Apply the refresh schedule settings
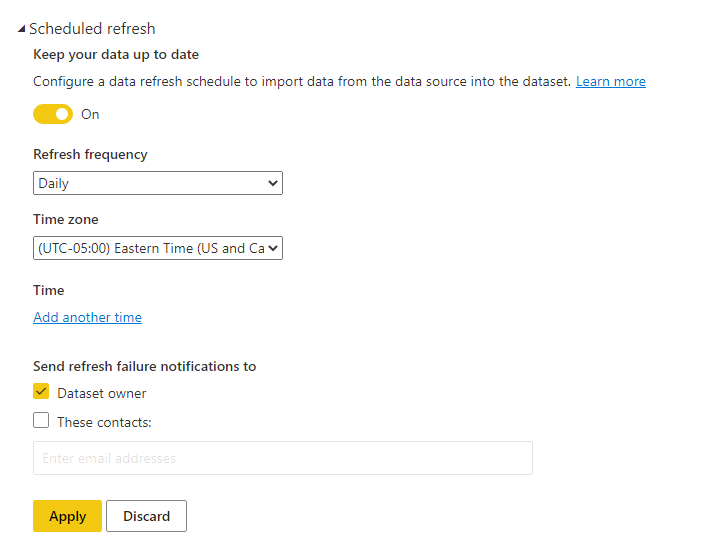The height and width of the screenshot is (551, 701). point(68,516)
